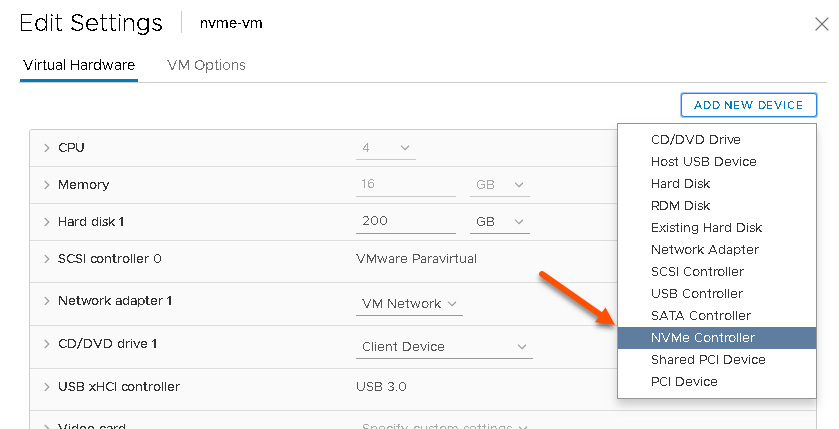
Task: Switch to VM Options tab
Action: coord(206,65)
